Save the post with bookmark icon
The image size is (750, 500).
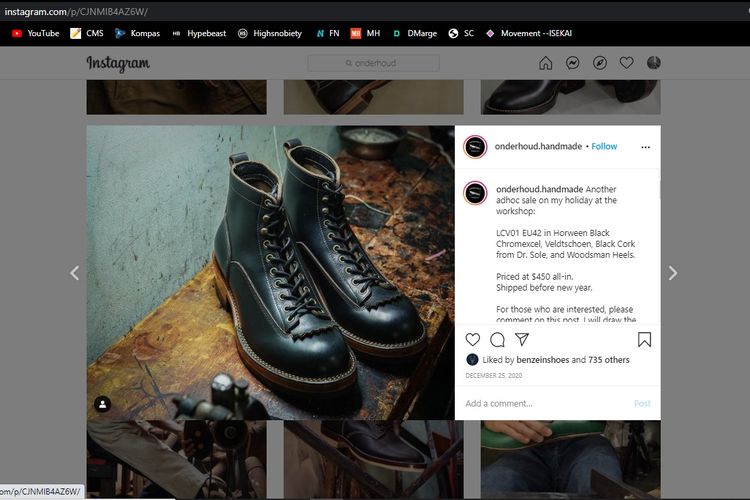[644, 340]
